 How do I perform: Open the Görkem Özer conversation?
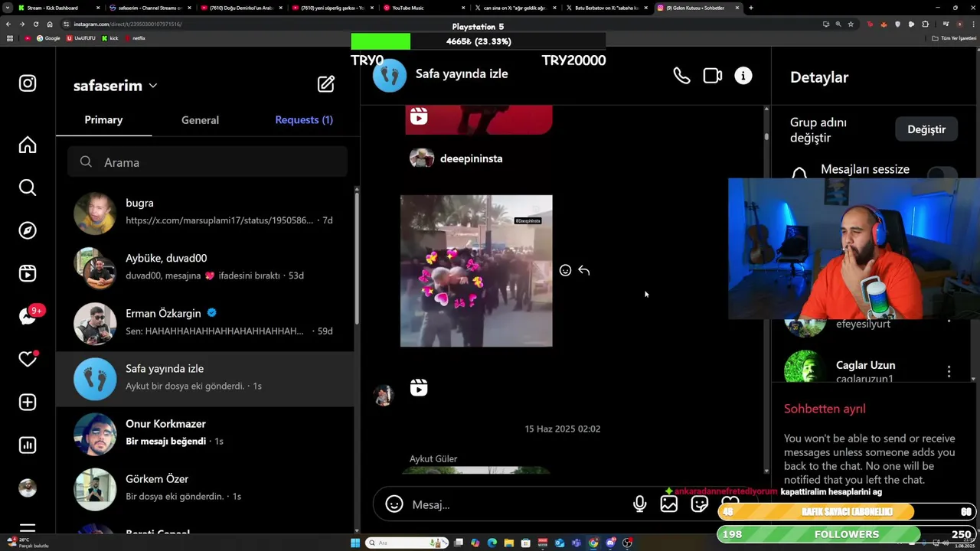click(x=205, y=489)
